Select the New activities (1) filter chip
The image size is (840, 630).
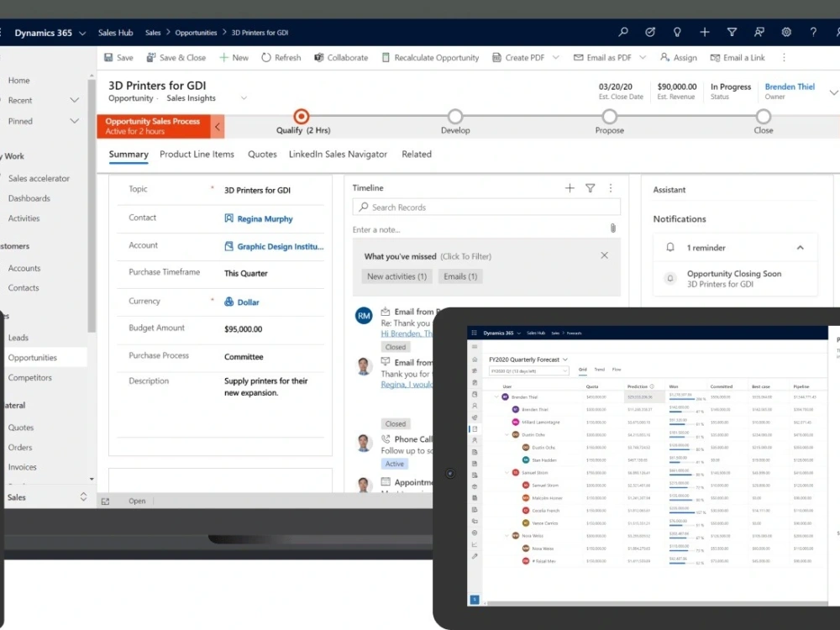(x=396, y=275)
